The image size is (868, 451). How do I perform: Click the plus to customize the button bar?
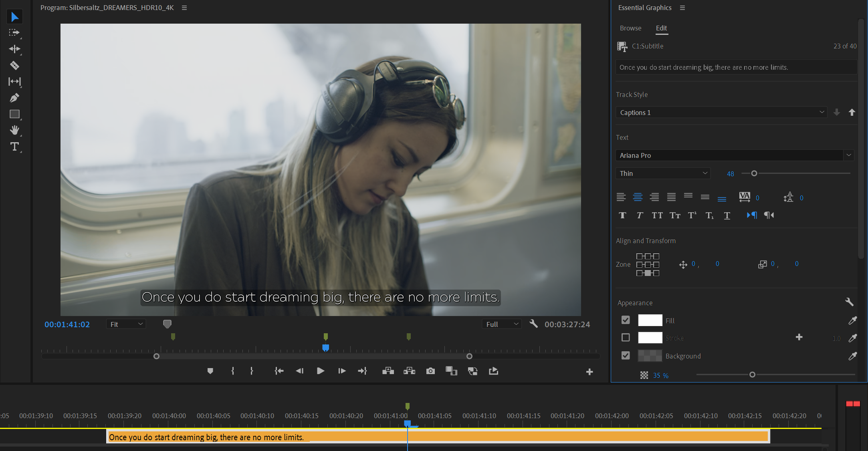pyautogui.click(x=589, y=371)
